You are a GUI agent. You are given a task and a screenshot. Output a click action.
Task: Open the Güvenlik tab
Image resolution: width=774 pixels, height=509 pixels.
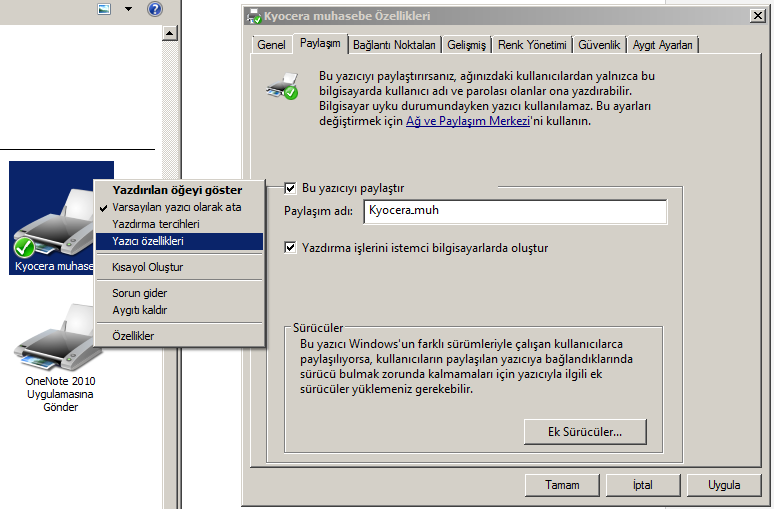[x=599, y=45]
